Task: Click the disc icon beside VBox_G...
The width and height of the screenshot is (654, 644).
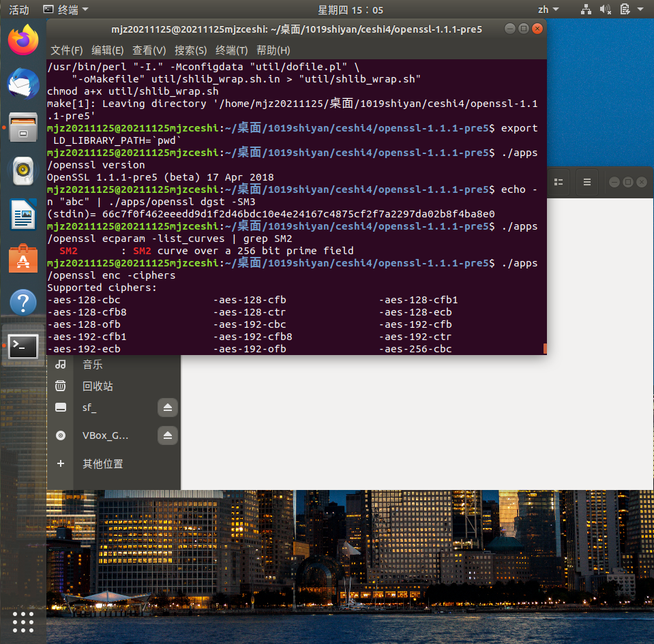Action: pos(61,435)
